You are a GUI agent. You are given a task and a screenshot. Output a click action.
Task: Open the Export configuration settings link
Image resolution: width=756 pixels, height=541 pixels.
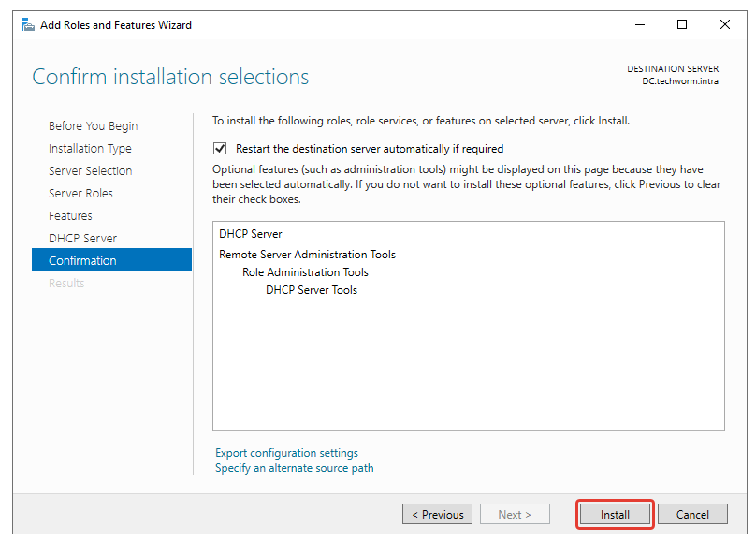(286, 453)
